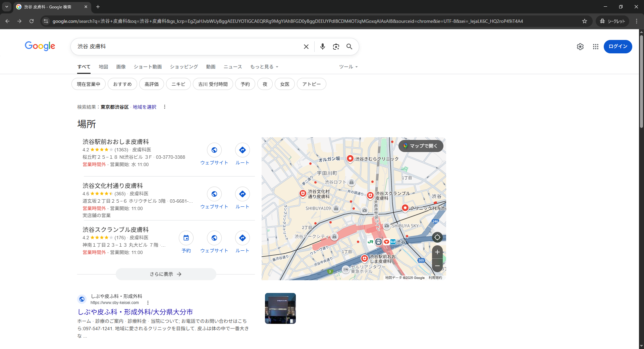The width and height of the screenshot is (644, 349).
Task: Toggle the おすすめ filter chip
Action: point(122,84)
